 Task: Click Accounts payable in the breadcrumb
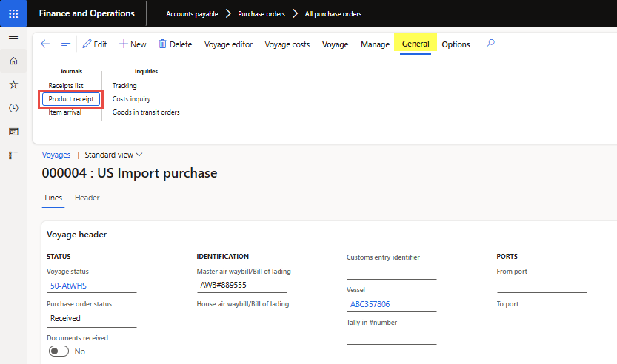click(192, 13)
